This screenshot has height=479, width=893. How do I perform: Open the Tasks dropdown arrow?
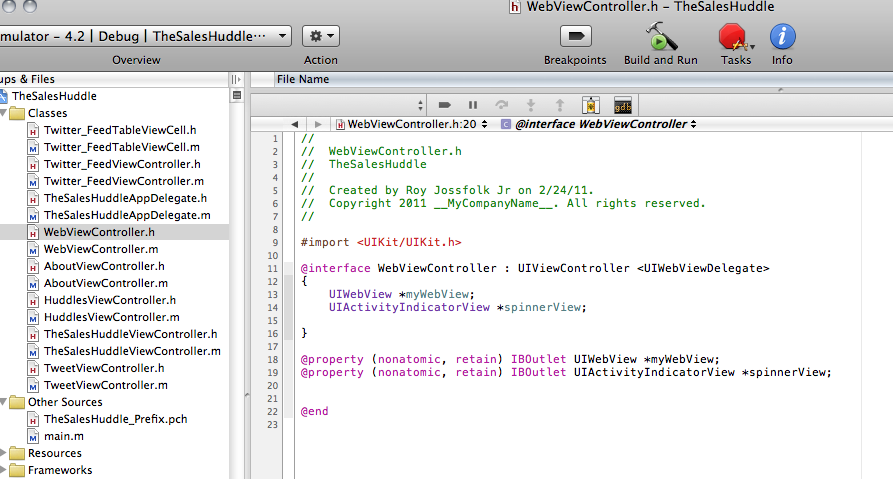click(x=752, y=47)
